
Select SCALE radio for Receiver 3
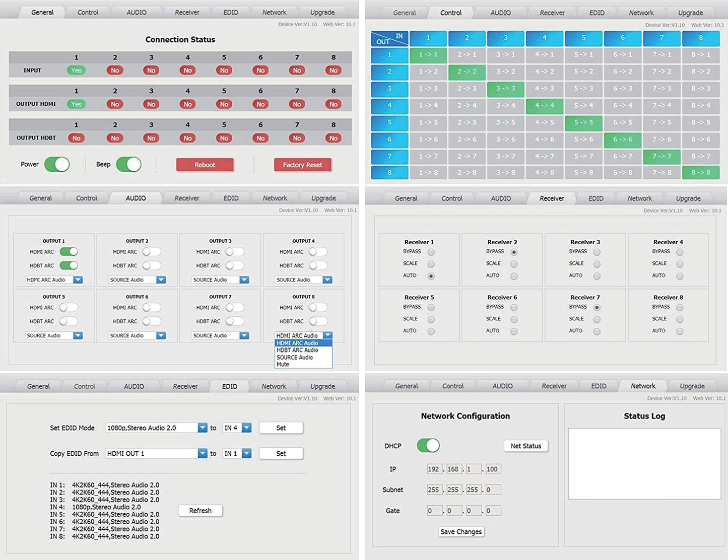coord(597,264)
